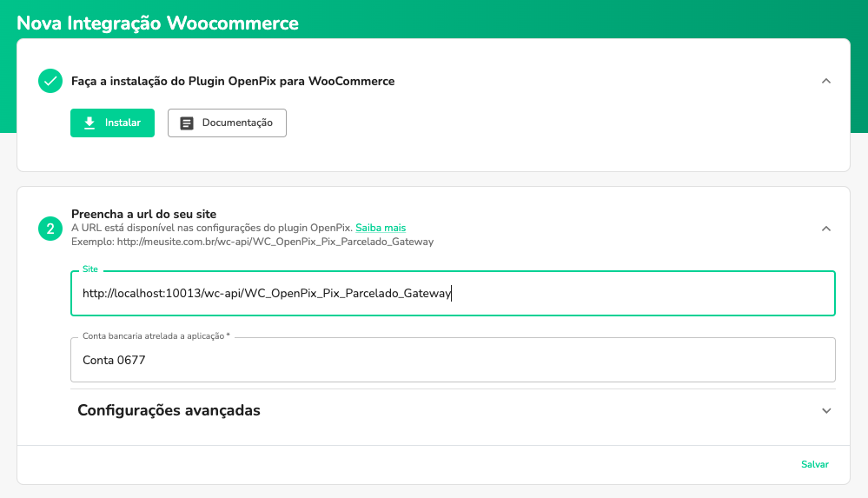Focus the Site URL input field

pos(452,294)
